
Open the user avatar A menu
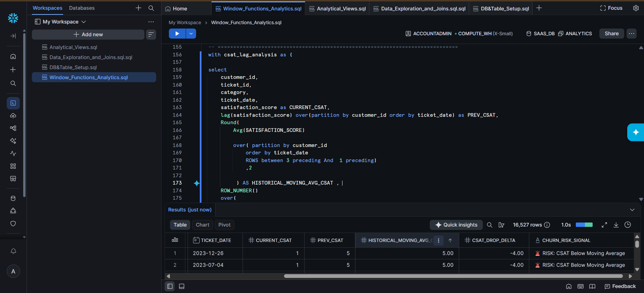click(x=13, y=271)
